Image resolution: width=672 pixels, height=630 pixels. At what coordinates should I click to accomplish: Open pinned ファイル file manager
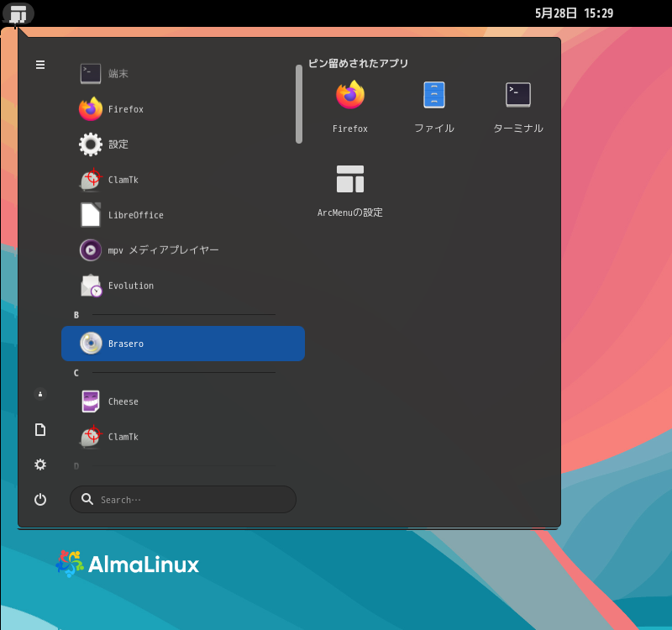(x=434, y=108)
